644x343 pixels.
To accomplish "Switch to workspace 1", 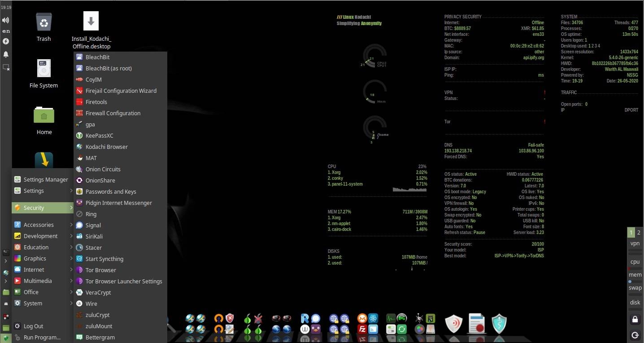I will pos(631,232).
